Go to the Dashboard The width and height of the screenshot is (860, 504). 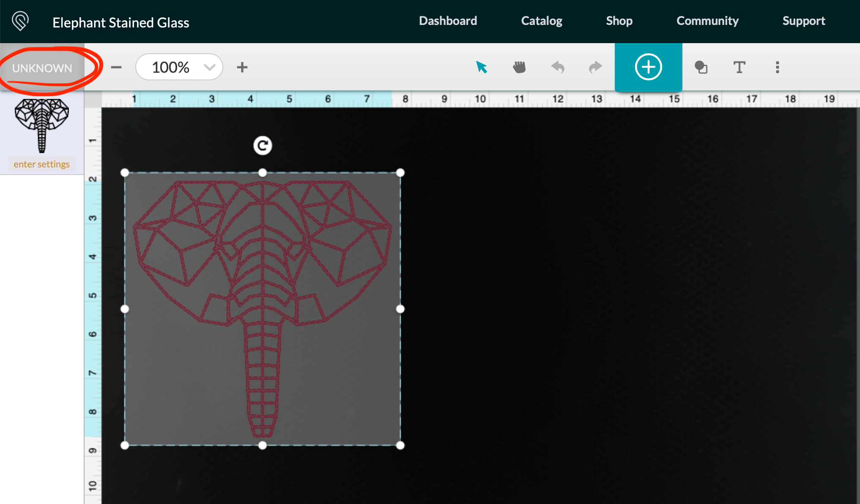[x=447, y=21]
